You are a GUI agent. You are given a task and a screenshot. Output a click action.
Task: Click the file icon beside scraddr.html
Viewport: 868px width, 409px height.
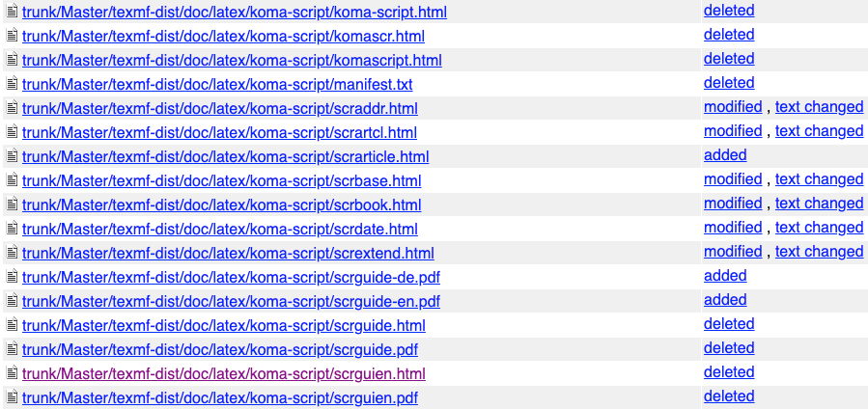(x=13, y=109)
